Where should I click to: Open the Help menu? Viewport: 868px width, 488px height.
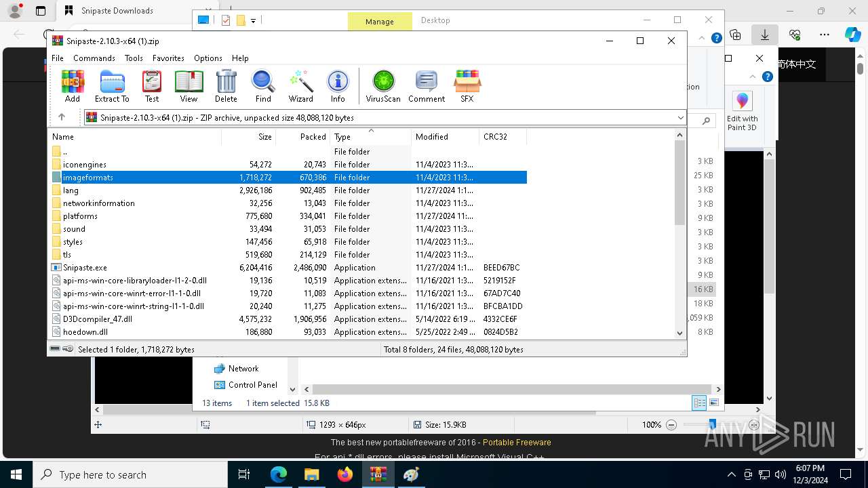pyautogui.click(x=240, y=58)
